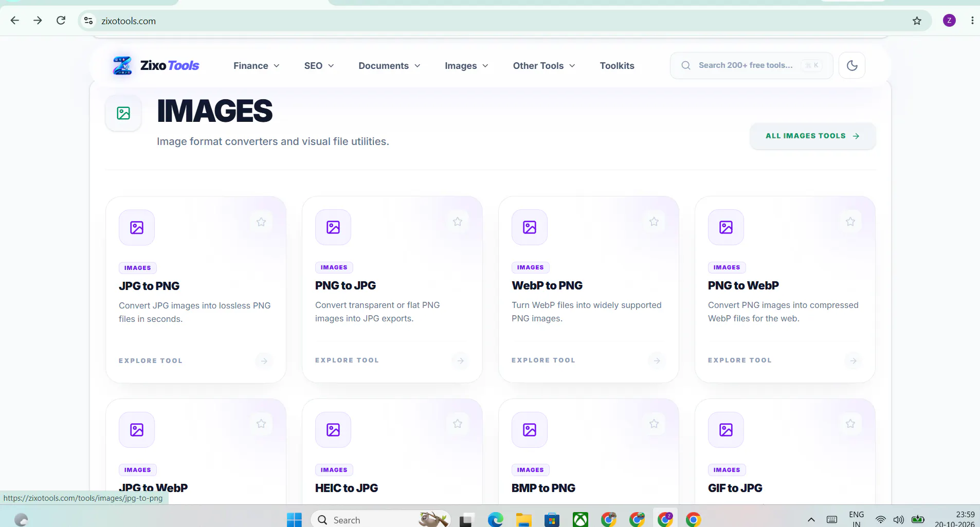The image size is (980, 527).
Task: Click the HEIC to JPG card image icon
Action: click(x=333, y=429)
